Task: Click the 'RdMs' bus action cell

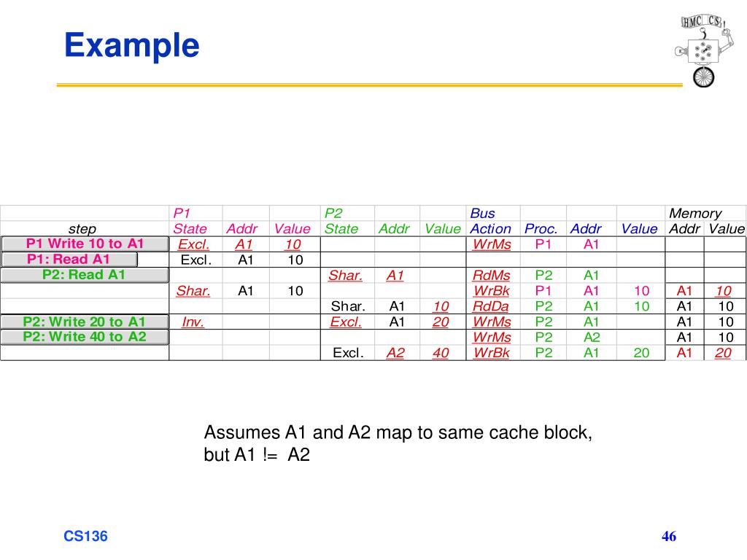Action: tap(491, 275)
